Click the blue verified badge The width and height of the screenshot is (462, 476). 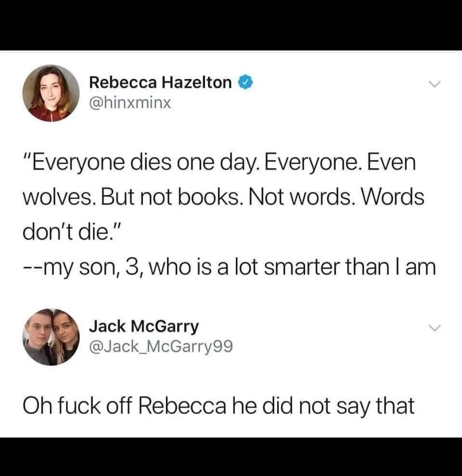(x=246, y=83)
